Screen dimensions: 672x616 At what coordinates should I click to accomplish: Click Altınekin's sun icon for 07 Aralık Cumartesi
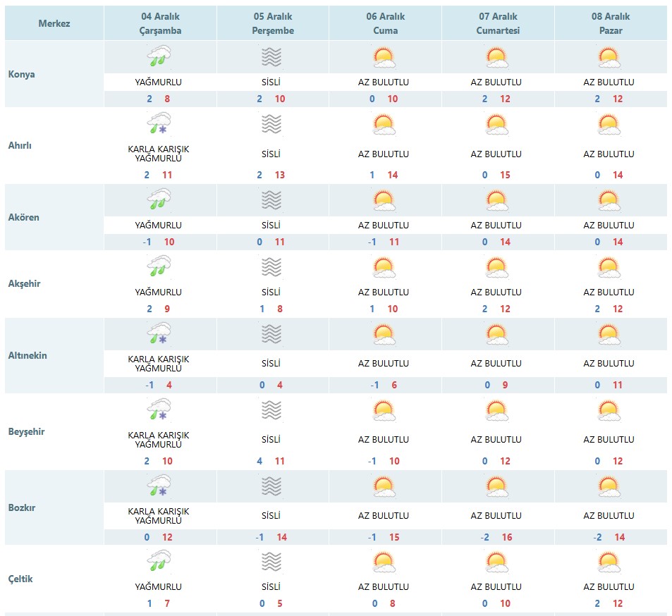click(x=496, y=335)
